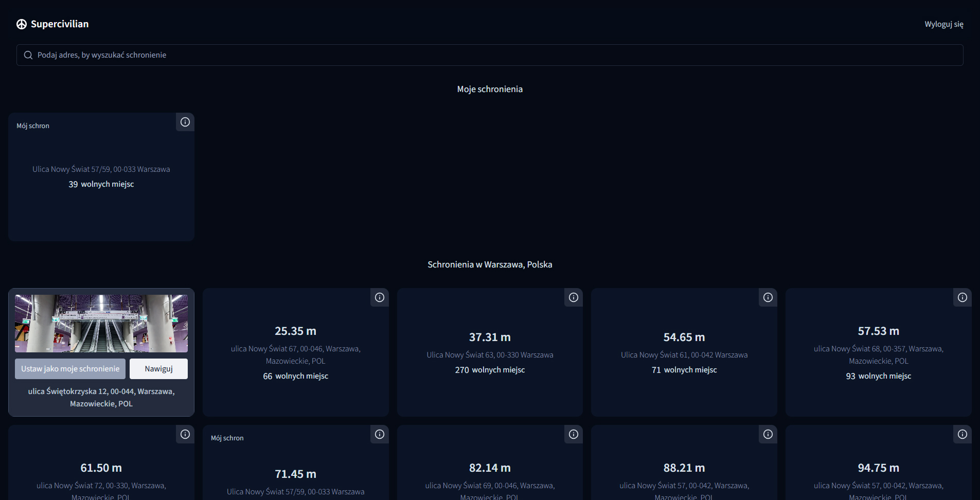This screenshot has height=500, width=980.
Task: Click the Nawiguj button
Action: [158, 369]
